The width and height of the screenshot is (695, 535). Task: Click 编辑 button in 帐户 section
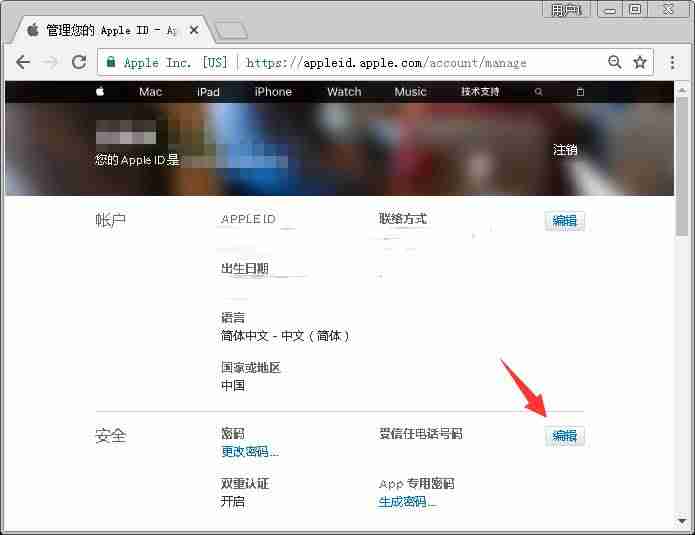(565, 220)
